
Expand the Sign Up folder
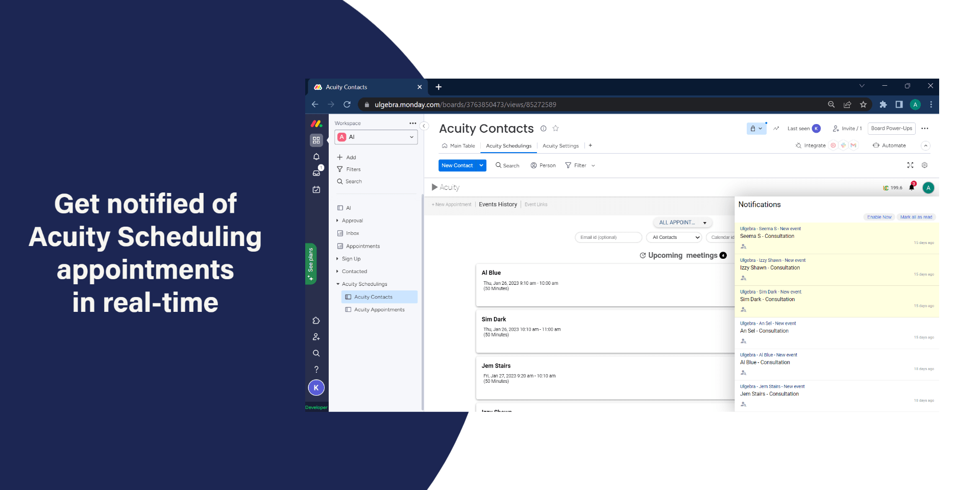(x=337, y=259)
